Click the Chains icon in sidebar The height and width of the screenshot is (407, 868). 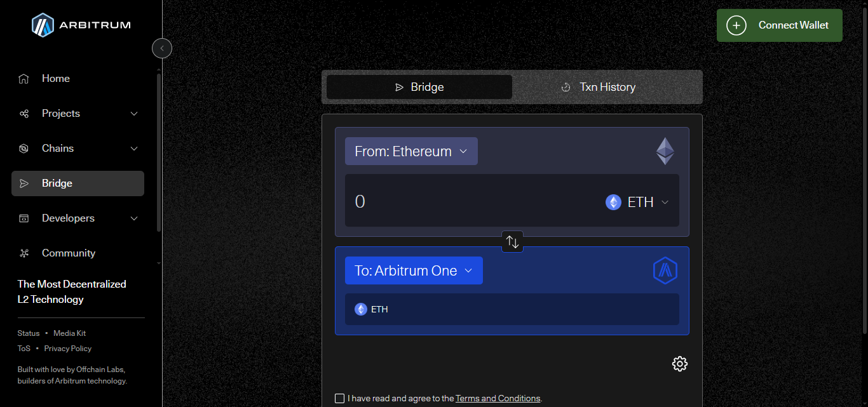point(24,149)
